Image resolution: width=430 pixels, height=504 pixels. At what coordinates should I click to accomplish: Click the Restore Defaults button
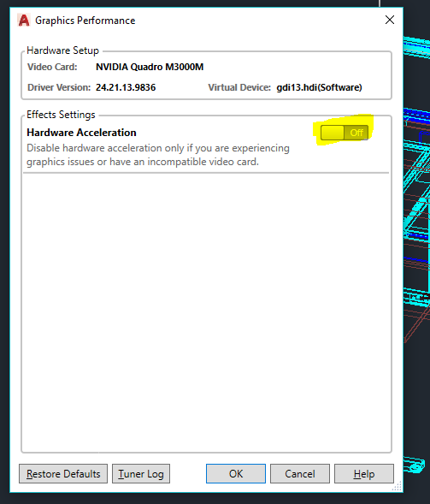point(63,474)
